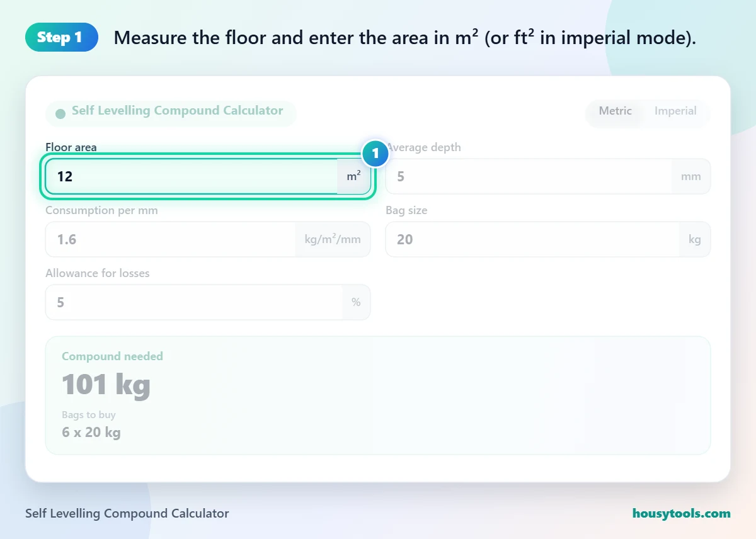The height and width of the screenshot is (539, 756).
Task: Switch to Imperial units
Action: point(675,111)
